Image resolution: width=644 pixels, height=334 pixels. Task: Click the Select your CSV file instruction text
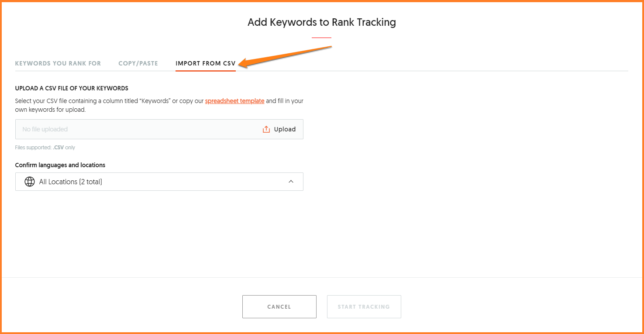109,101
